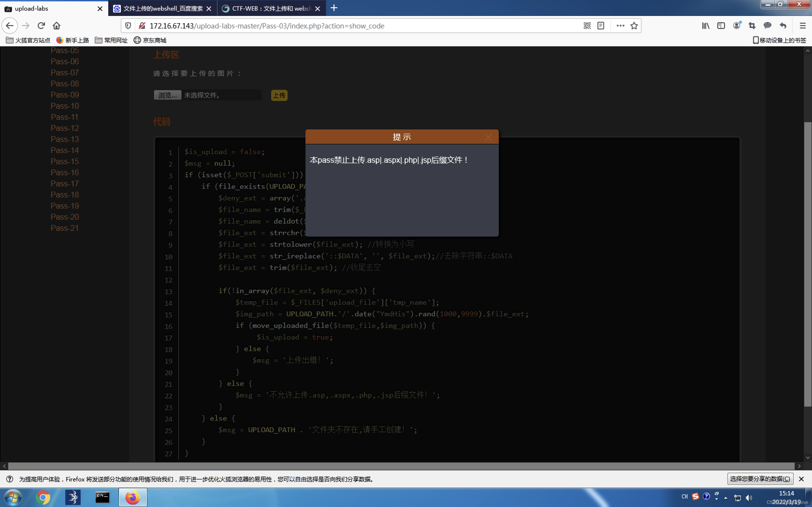Screen dimensions: 812x507
Task: Open the Firefox hamburger menu
Action: (802, 26)
